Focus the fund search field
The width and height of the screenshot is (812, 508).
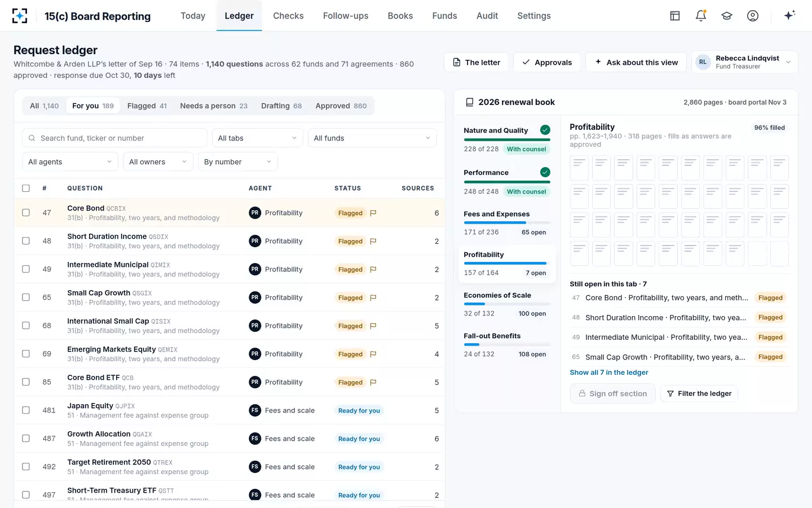point(114,138)
